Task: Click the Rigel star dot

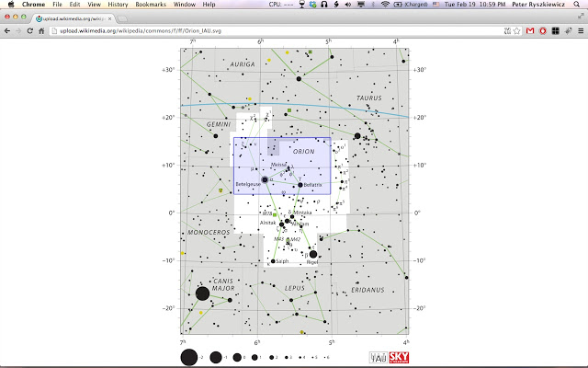Action: coord(313,254)
